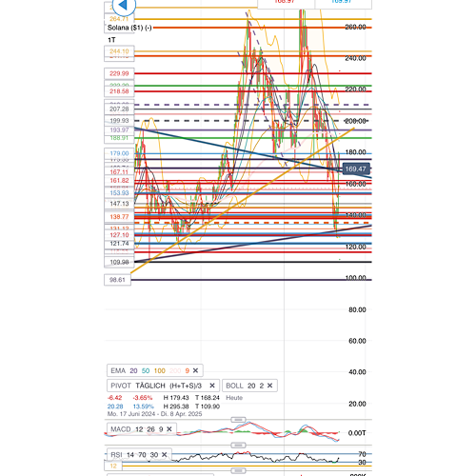Open the RSI indicator label
The height and width of the screenshot is (476, 476).
click(116, 455)
